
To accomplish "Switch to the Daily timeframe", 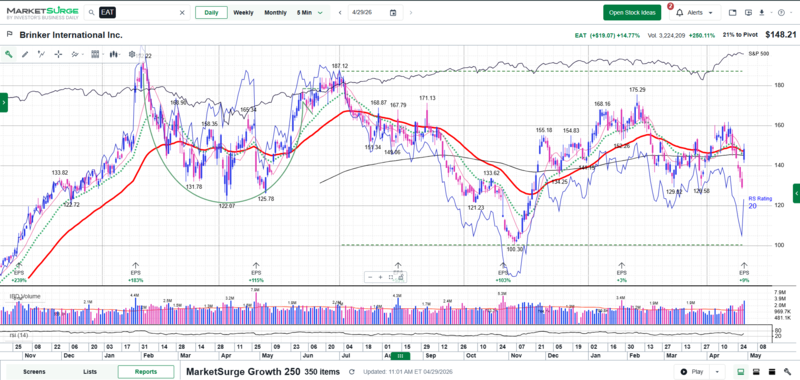I will pos(211,13).
